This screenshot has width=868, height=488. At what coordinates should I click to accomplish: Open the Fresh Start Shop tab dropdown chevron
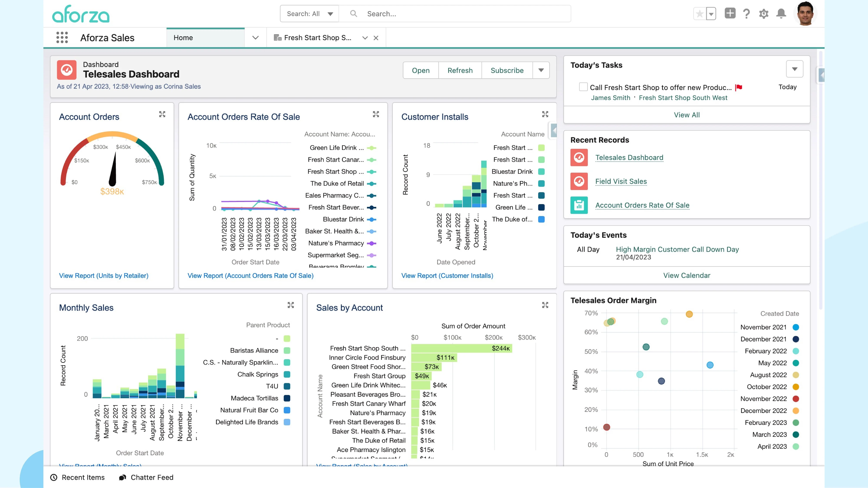(x=365, y=38)
